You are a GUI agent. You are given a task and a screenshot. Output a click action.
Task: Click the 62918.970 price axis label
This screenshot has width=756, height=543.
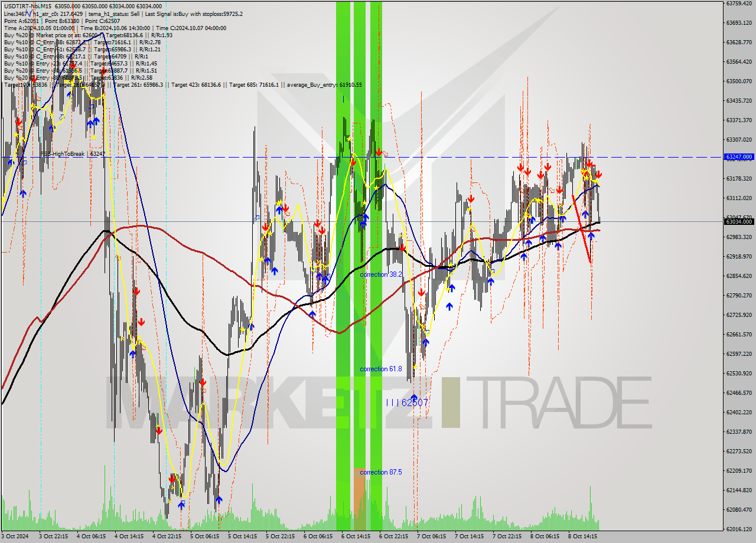point(739,256)
